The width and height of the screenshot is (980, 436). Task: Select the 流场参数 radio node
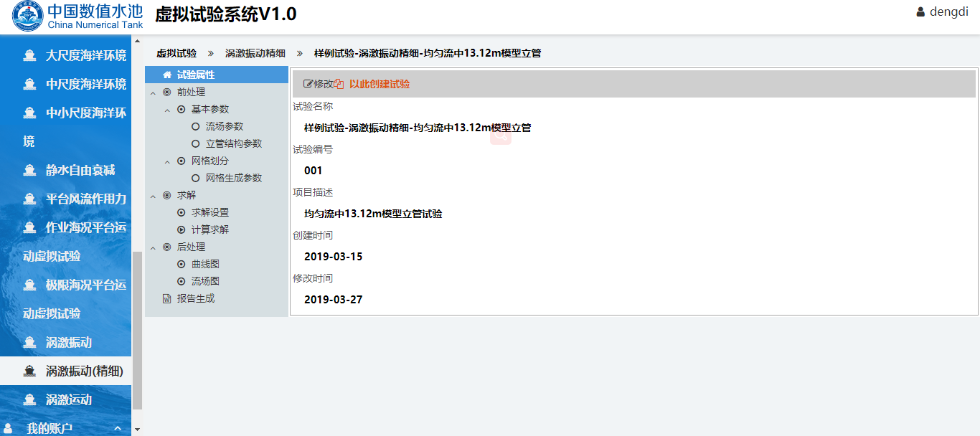[x=196, y=126]
